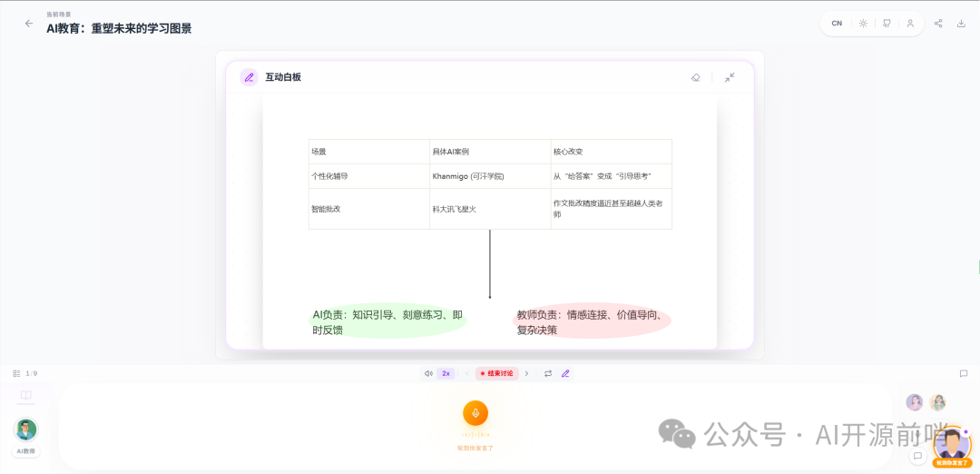Viewport: 980px width, 474px height.
Task: Toggle the light/dark theme sun icon
Action: [x=863, y=24]
